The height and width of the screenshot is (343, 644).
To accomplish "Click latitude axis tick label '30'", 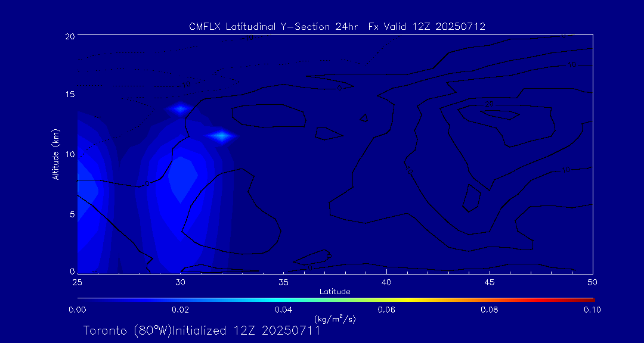I will (180, 282).
